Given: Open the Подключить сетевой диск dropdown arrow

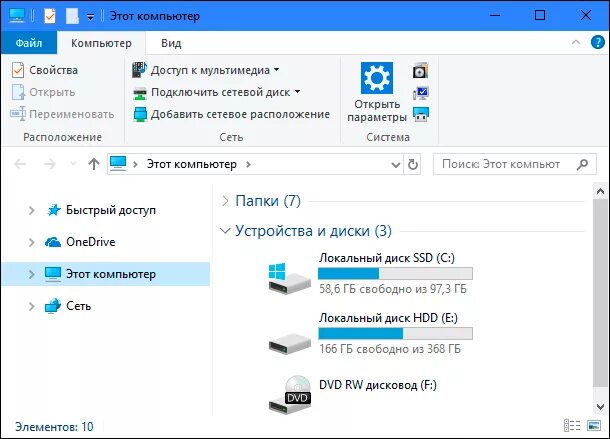Looking at the screenshot, I should 297,92.
